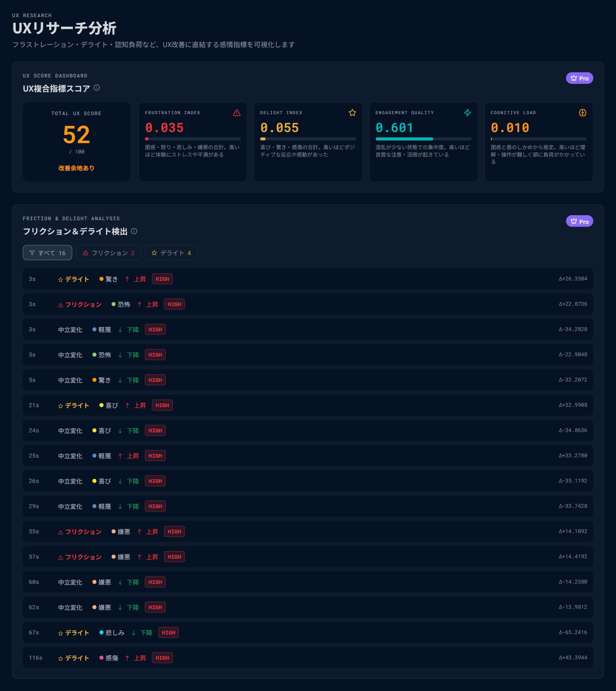Screen dimensions: 616x691
Task: Click Pro crown badge in Friction & Delight panel
Action: click(x=579, y=222)
